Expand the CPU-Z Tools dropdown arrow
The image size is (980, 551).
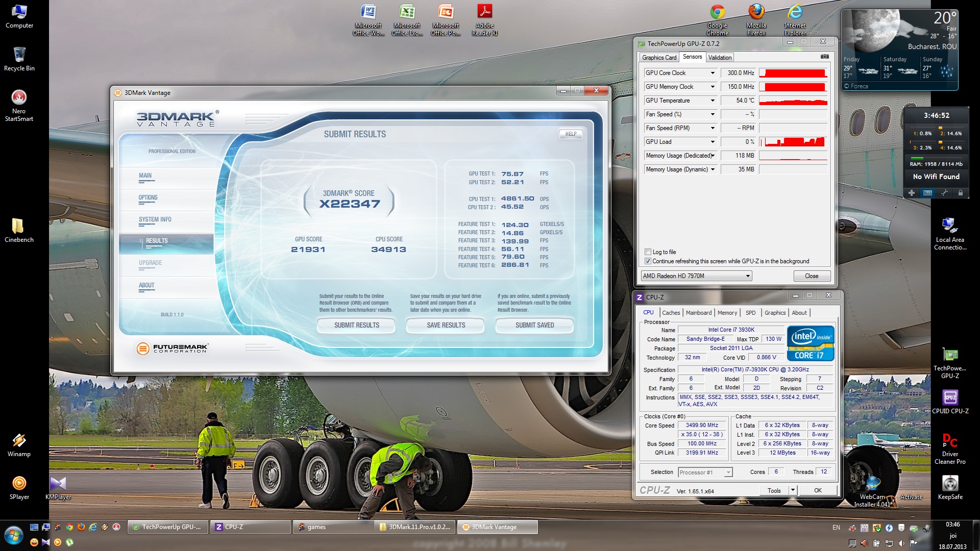(792, 490)
